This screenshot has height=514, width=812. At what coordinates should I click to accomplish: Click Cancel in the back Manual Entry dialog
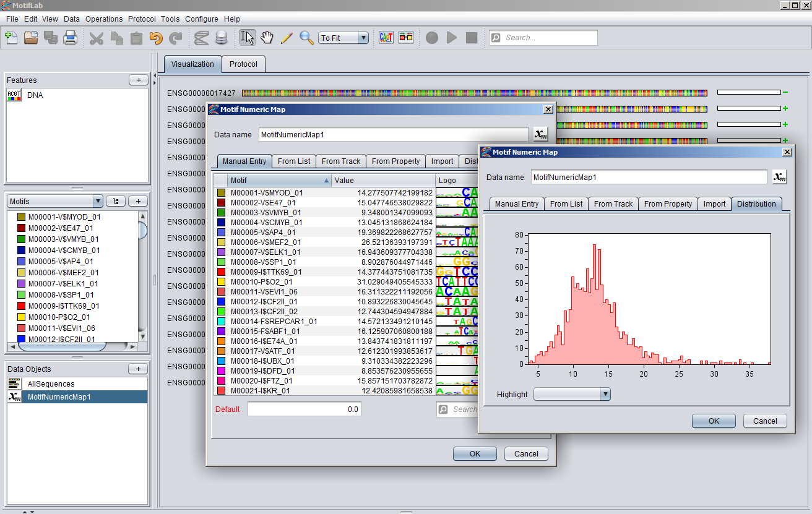(x=526, y=454)
